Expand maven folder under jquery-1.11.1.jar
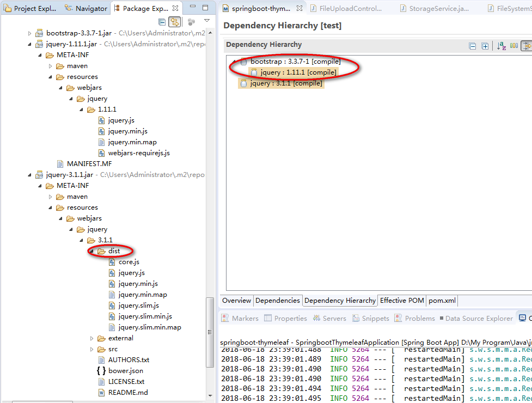 50,66
